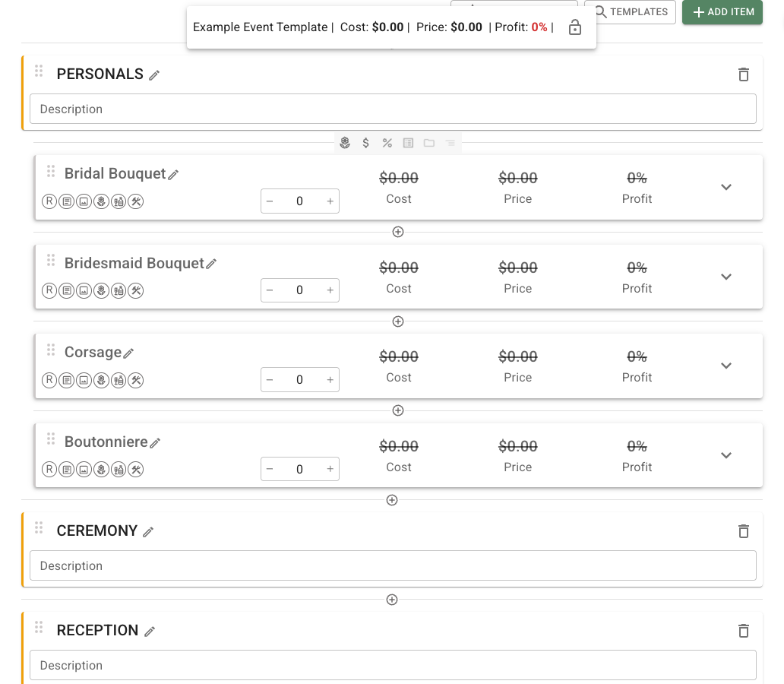
Task: Expand the Corsage item details
Action: (x=726, y=366)
